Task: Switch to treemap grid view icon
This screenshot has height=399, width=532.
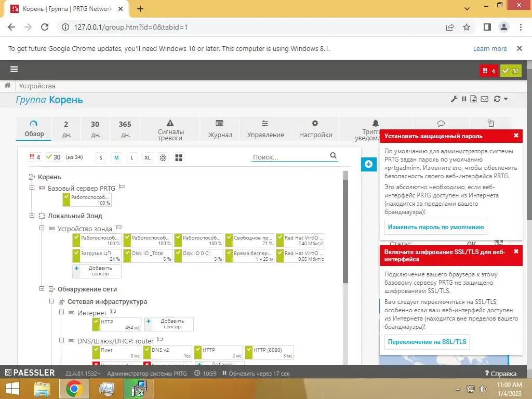Action: click(x=179, y=158)
